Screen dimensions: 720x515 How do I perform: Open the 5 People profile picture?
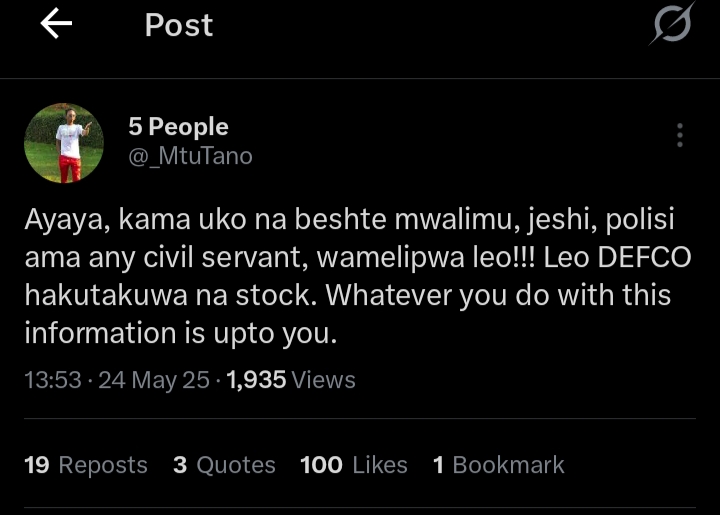pyautogui.click(x=64, y=143)
